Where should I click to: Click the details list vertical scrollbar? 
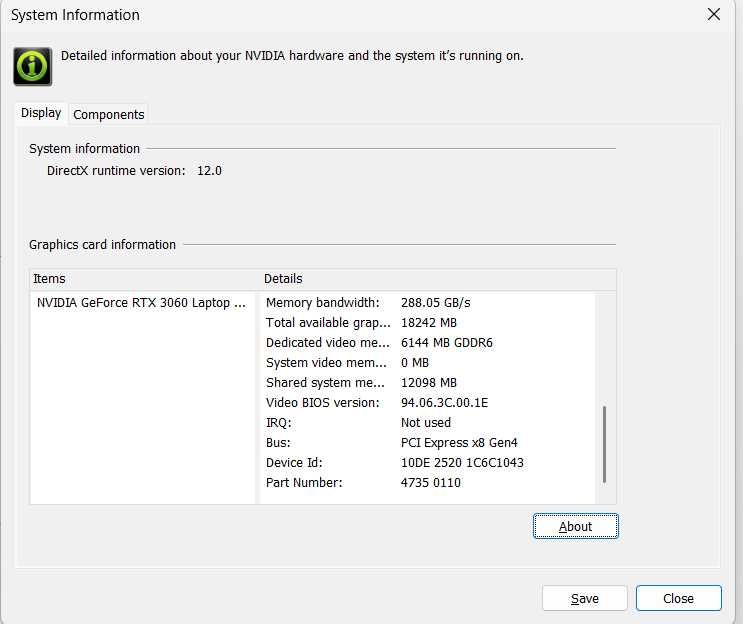point(605,444)
